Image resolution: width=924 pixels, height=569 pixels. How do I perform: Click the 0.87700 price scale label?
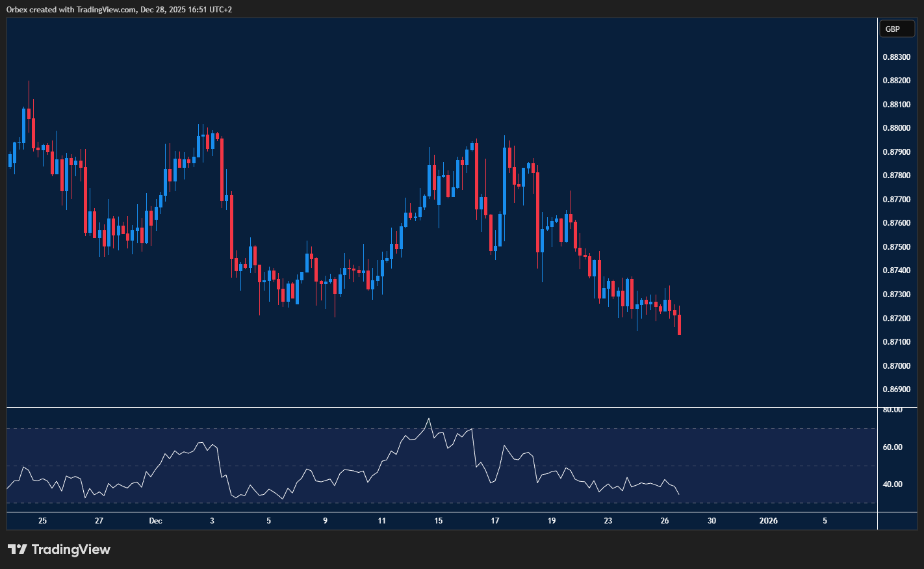tap(897, 199)
